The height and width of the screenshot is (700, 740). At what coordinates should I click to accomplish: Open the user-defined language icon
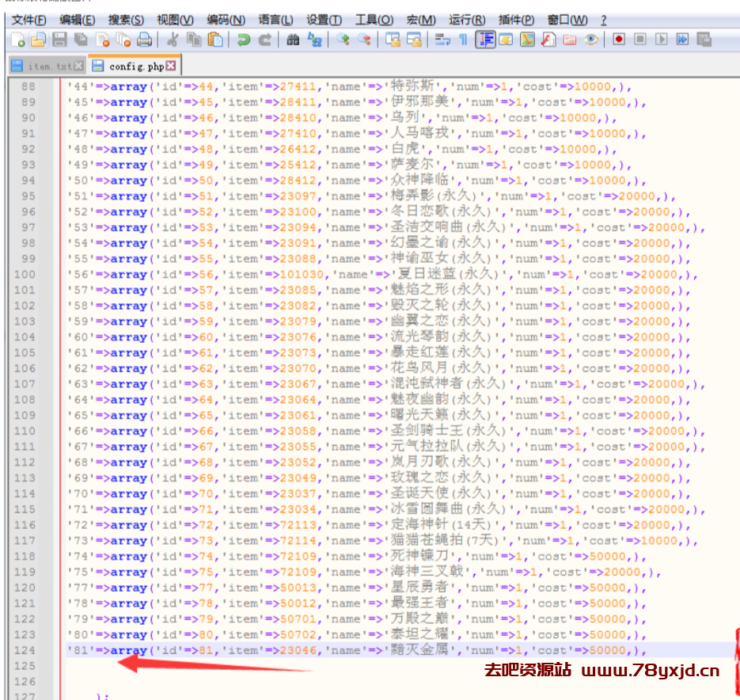click(x=506, y=40)
